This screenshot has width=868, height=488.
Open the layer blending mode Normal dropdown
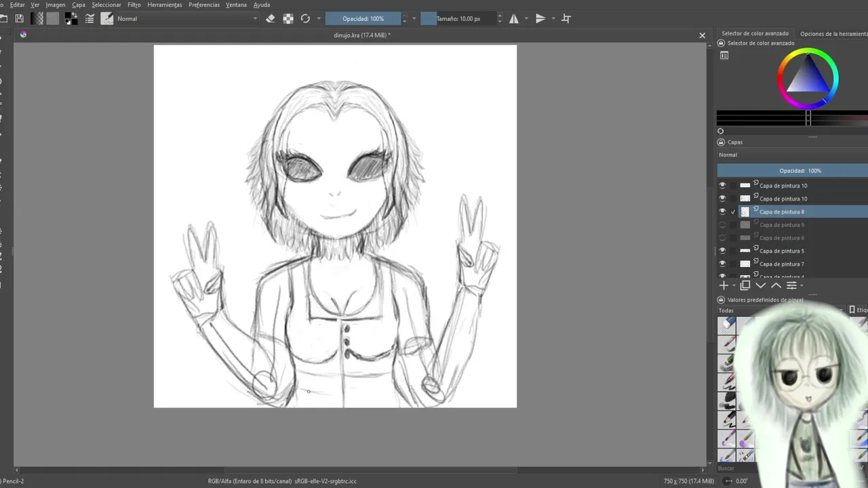[793, 155]
